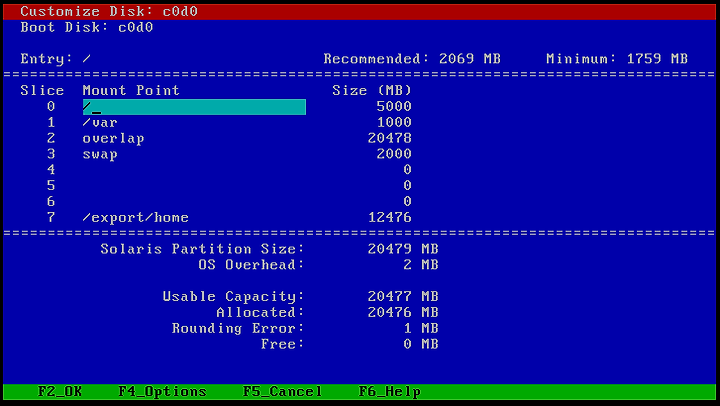This screenshot has width=720, height=406.
Task: Click the Solaris Partition Size value 20479 MB
Action: click(x=403, y=249)
